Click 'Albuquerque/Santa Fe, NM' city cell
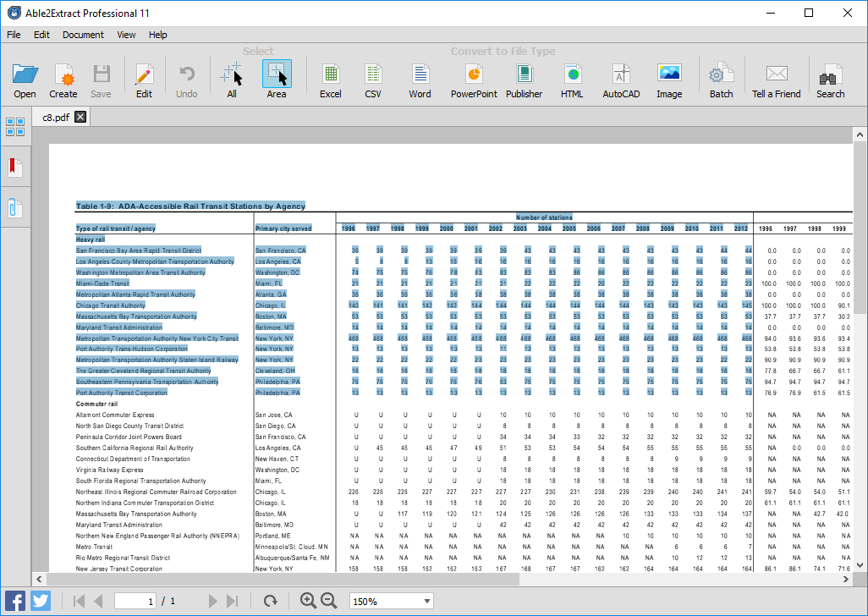 (292, 558)
